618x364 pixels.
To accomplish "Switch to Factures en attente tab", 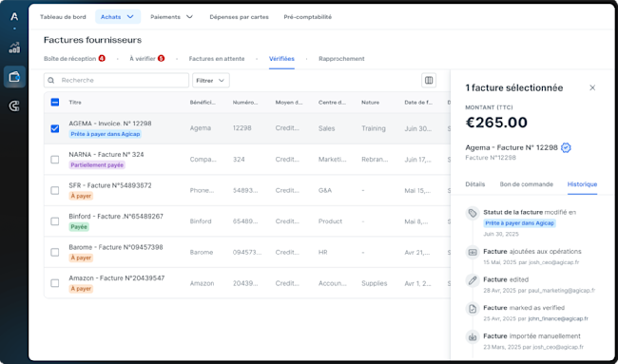I will pos(217,59).
